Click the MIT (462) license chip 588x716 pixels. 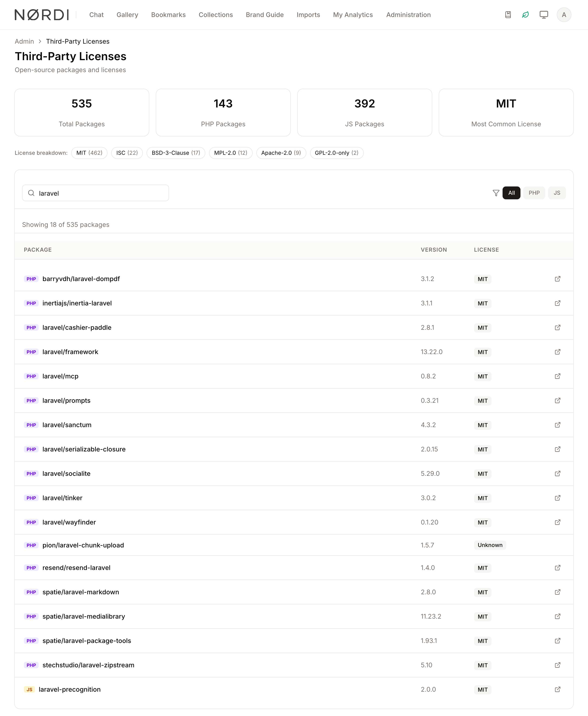click(x=89, y=153)
